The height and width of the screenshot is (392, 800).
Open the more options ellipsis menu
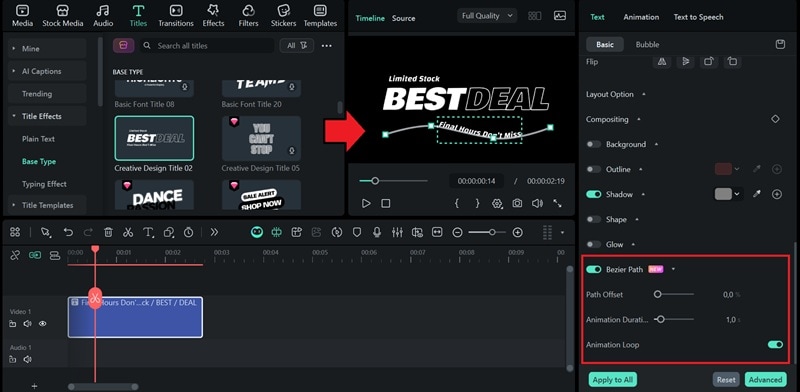[327, 45]
